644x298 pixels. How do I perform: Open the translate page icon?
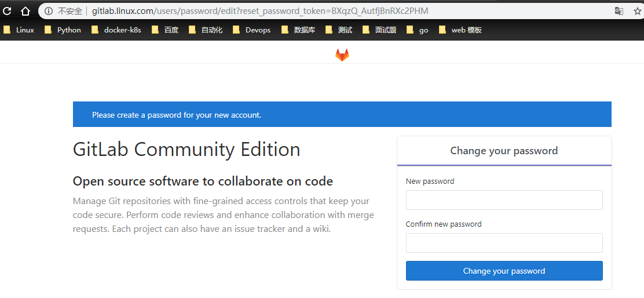click(x=619, y=11)
